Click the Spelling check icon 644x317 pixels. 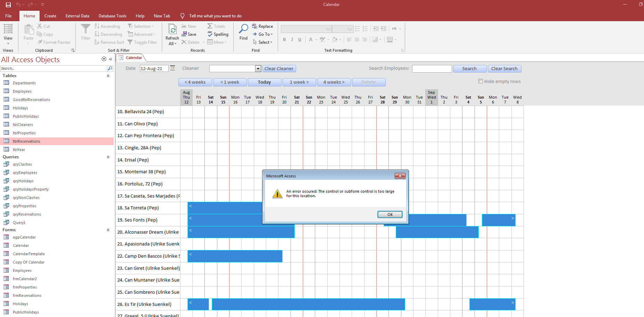click(210, 34)
